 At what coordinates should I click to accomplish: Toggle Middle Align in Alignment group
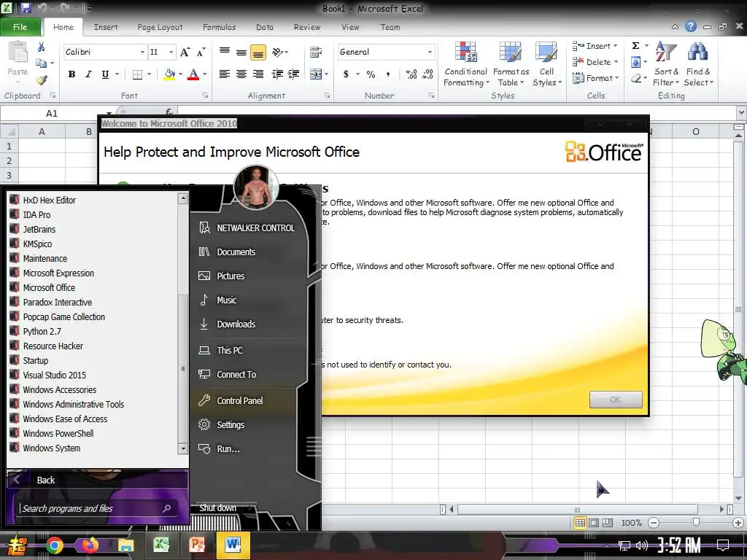(241, 52)
